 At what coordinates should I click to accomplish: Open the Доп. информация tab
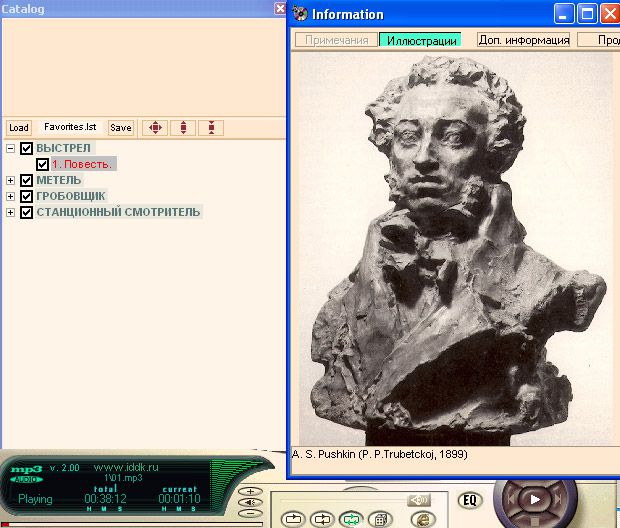click(x=523, y=40)
